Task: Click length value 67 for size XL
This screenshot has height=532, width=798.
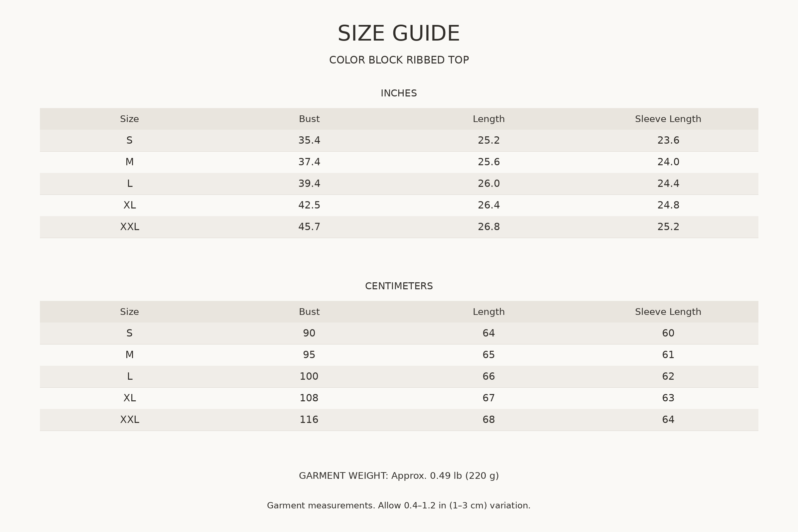Action: 488,398
